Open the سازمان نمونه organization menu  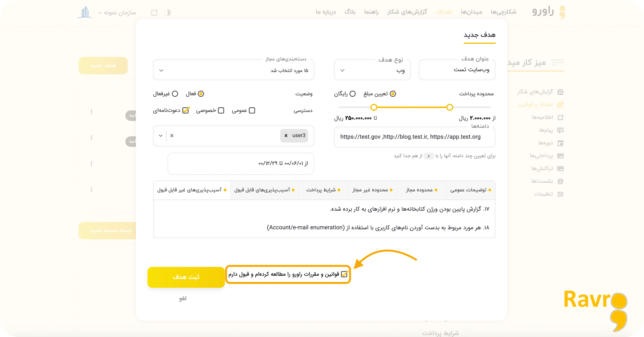117,12
